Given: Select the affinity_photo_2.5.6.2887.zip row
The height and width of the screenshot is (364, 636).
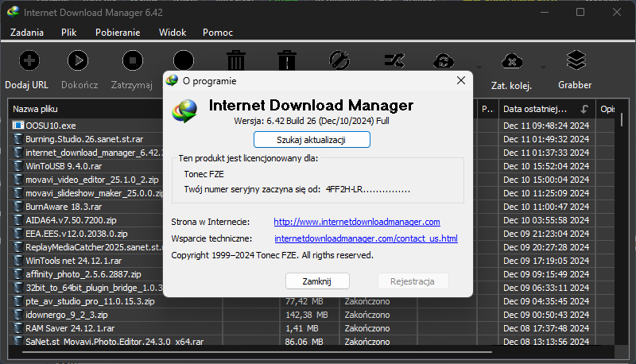Looking at the screenshot, I should [x=86, y=274].
